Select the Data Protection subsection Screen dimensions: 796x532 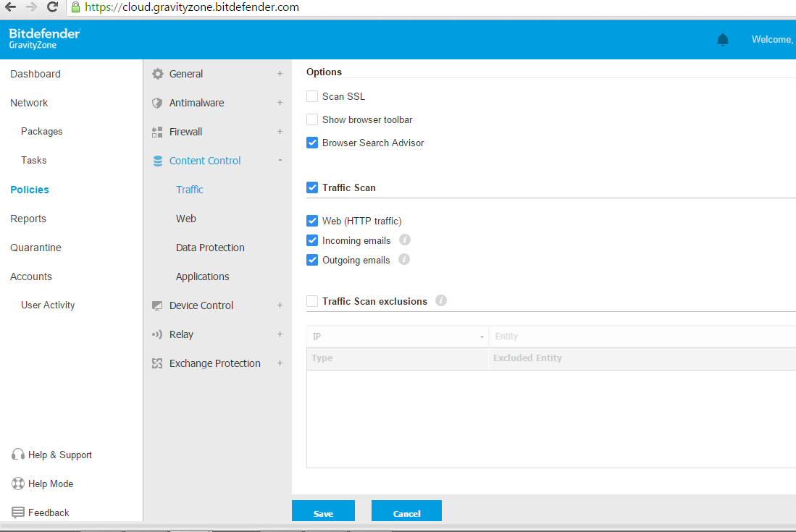(x=210, y=248)
